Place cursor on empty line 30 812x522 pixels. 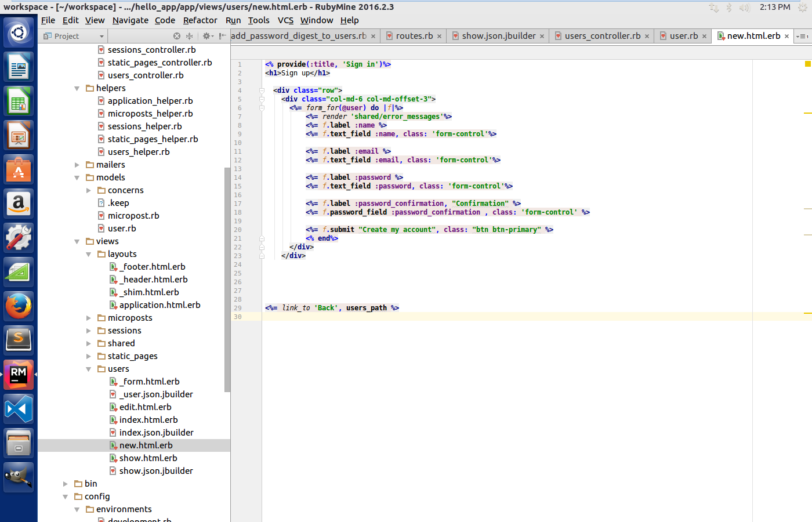point(536,317)
